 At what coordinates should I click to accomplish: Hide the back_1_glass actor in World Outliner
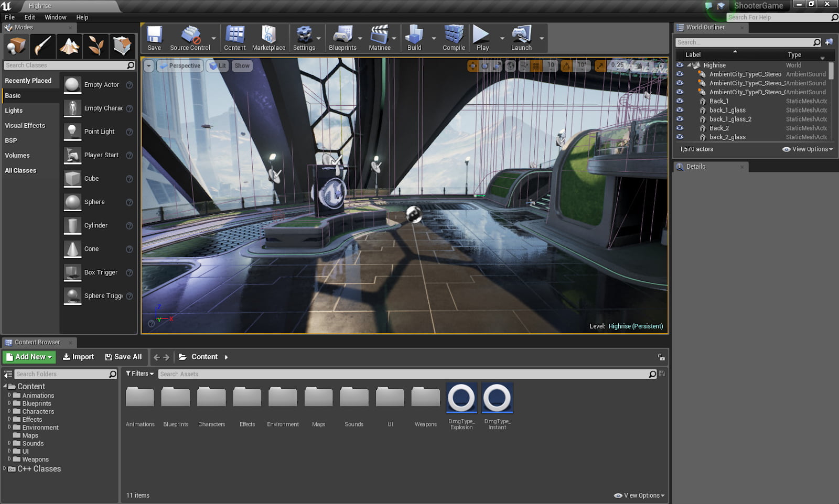pos(680,110)
